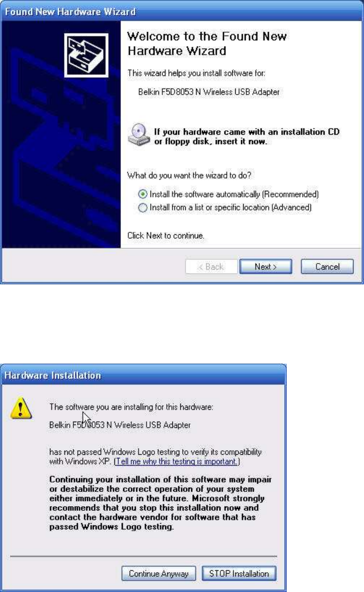Screen dimensions: 364x592
Task: Click the wizard heading Welcome text
Action: (x=207, y=44)
